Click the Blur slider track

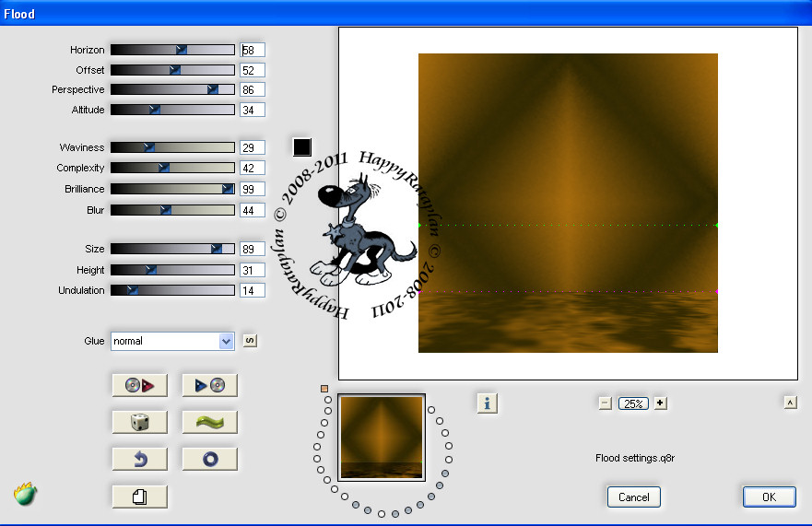pyautogui.click(x=172, y=210)
